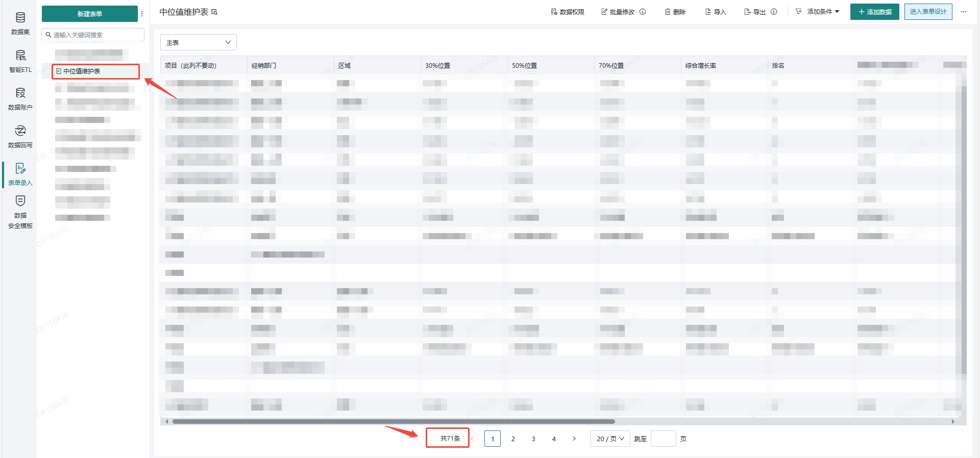980x458 pixels.
Task: Go to 数据账户 in sidebar
Action: pos(20,98)
